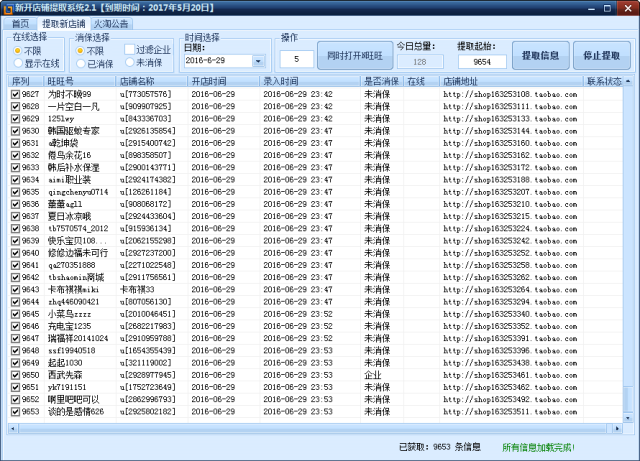Click the 提取起始 field showing 9654

[482, 62]
